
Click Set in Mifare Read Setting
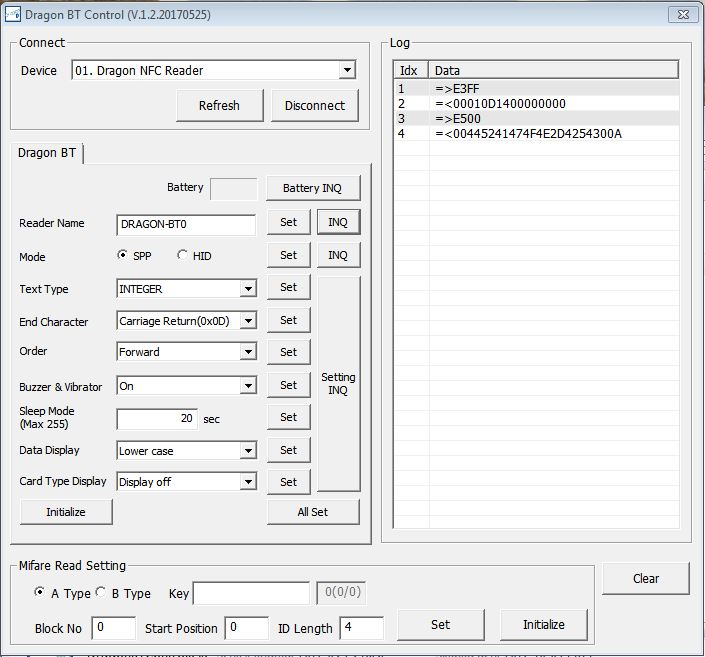[441, 625]
